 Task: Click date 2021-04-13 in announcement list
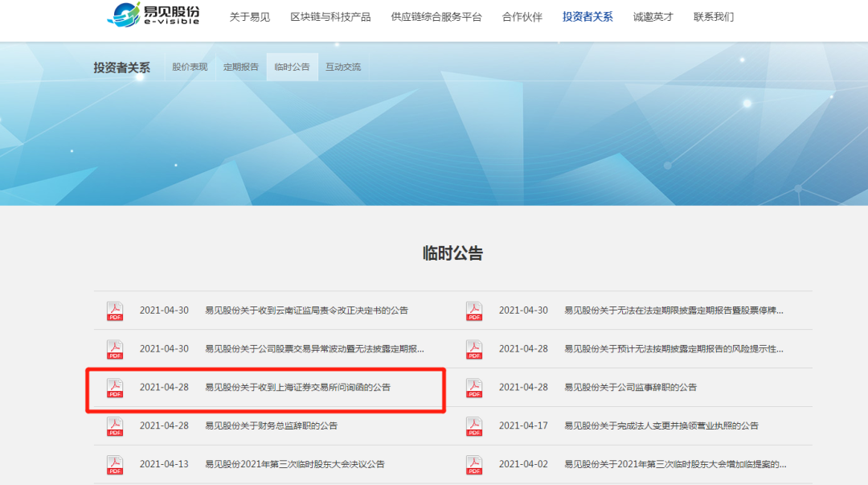click(164, 464)
